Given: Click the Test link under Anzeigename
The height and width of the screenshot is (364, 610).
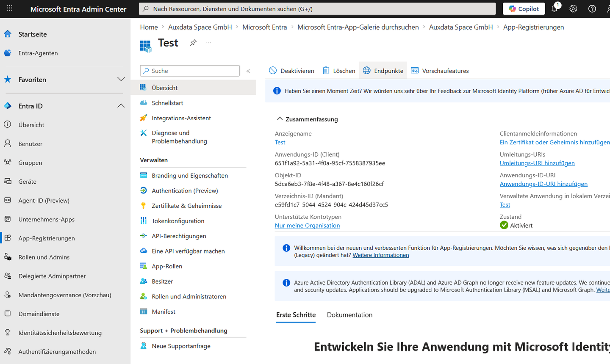Looking at the screenshot, I should click(280, 143).
